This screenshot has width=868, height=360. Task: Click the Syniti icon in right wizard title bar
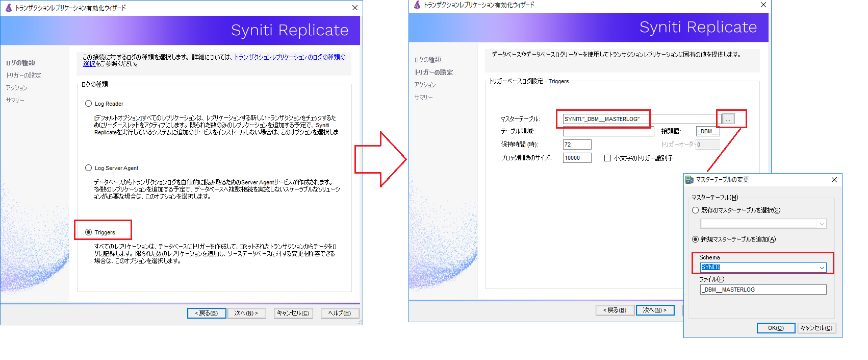[x=417, y=5]
